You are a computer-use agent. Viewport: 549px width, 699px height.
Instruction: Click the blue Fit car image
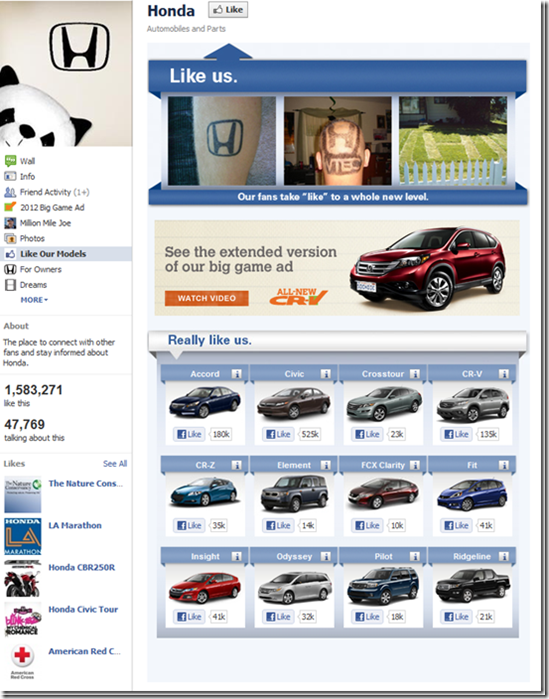pos(472,494)
